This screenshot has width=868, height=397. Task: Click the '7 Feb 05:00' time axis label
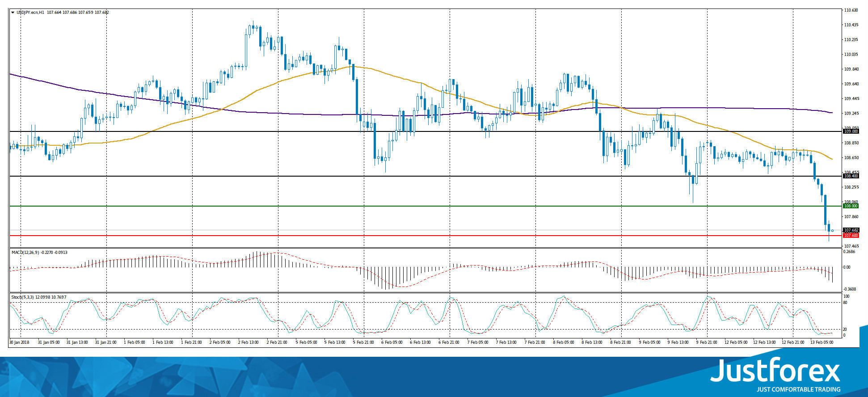478,342
